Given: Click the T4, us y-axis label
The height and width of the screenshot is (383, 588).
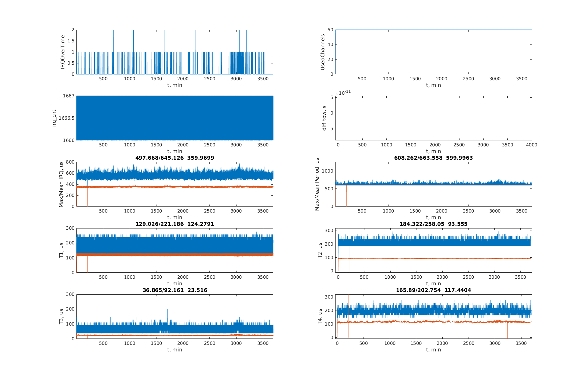Looking at the screenshot, I should (x=320, y=317).
